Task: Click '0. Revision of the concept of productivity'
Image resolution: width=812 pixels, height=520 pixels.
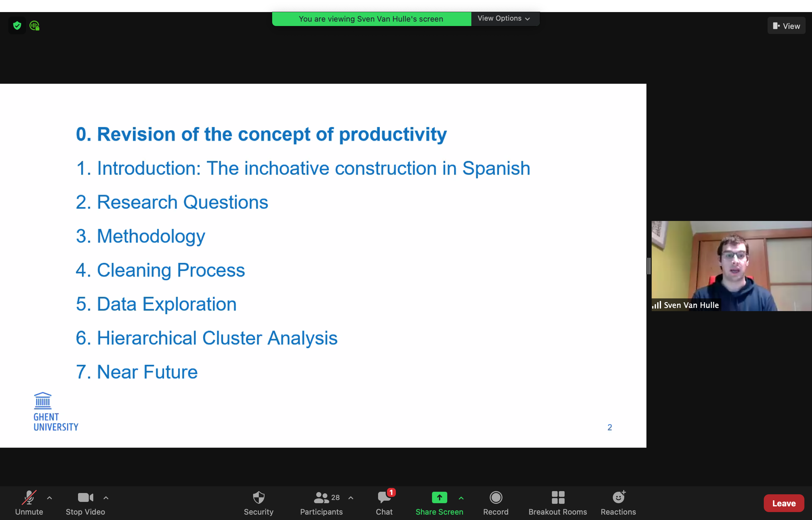Action: point(261,134)
